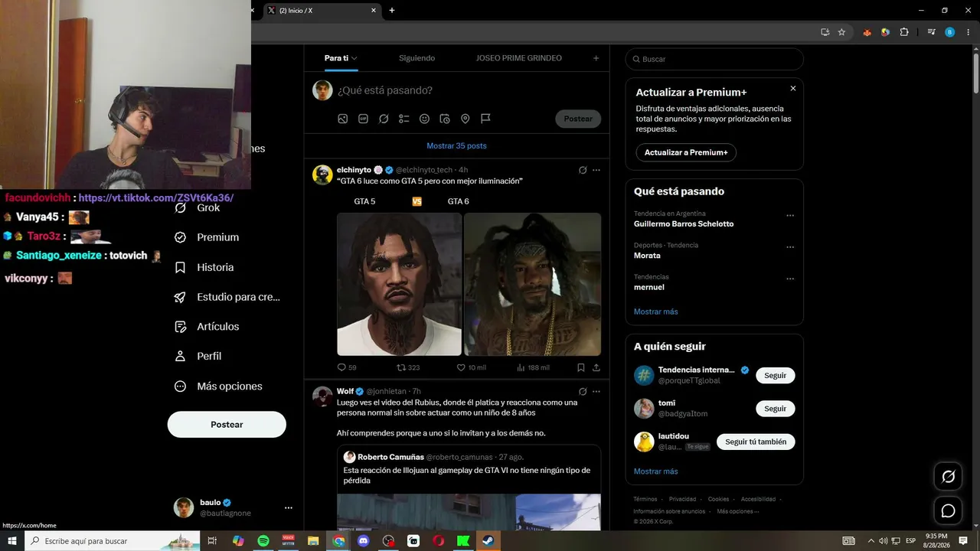Open Chrome media controls icon
This screenshot has width=980, height=551.
(931, 32)
